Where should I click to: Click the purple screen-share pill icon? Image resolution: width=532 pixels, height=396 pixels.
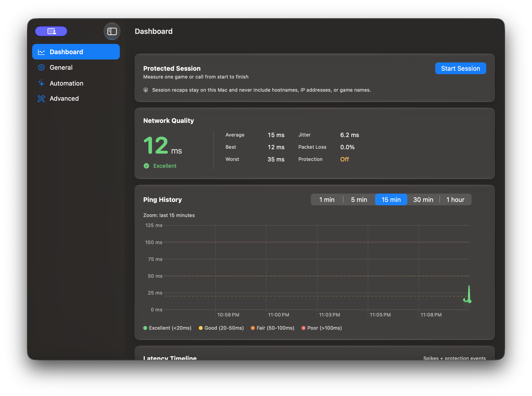click(51, 31)
